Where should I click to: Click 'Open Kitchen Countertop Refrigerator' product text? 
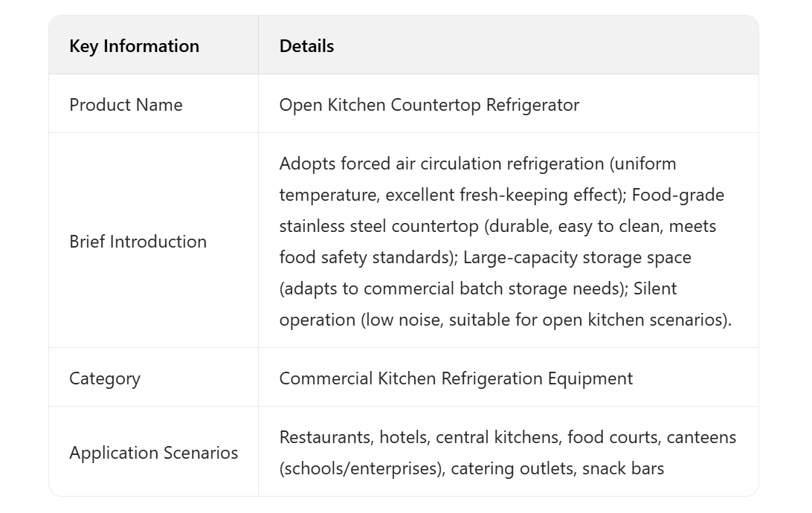click(x=429, y=105)
